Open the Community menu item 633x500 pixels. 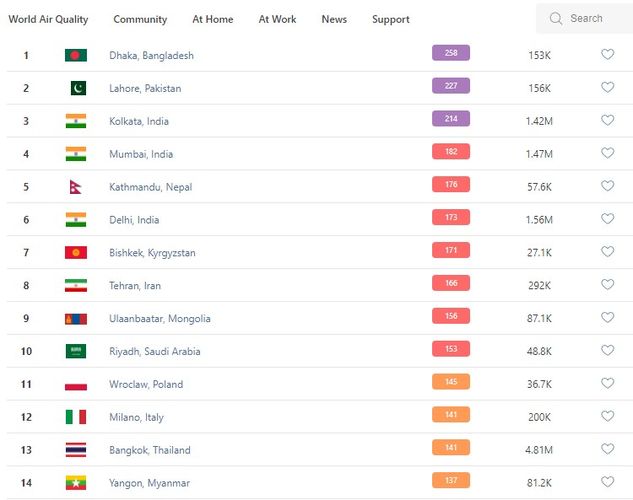[140, 19]
